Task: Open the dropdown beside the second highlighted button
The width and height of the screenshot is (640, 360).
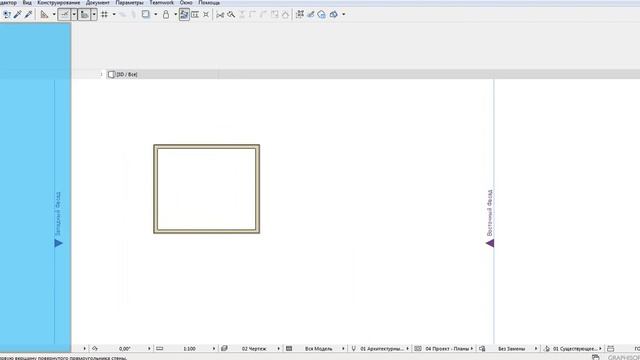Action: 94,15
